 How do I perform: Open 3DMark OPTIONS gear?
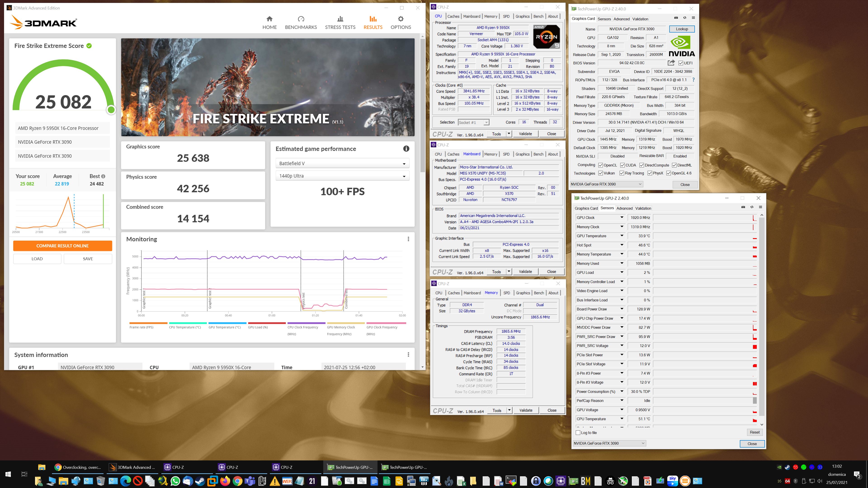[401, 23]
